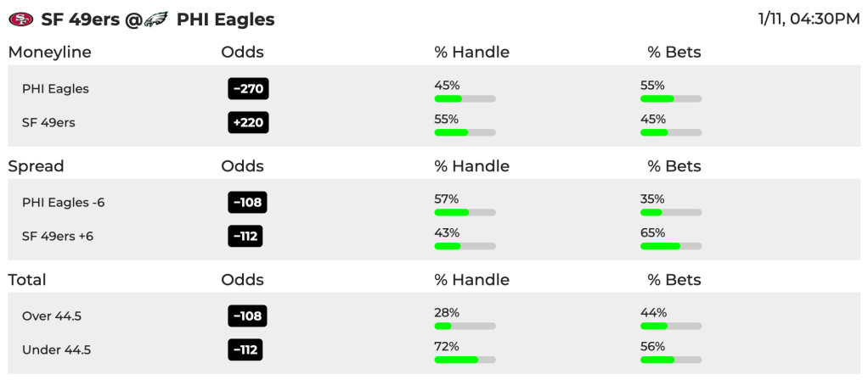868x380 pixels.
Task: Click the 44% bets bar for Over 44.5
Action: tap(671, 326)
